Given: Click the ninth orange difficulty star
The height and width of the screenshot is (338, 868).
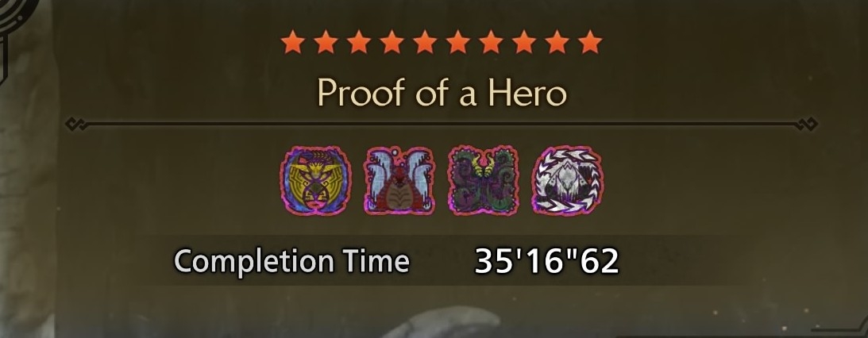Looking at the screenshot, I should pos(557,42).
